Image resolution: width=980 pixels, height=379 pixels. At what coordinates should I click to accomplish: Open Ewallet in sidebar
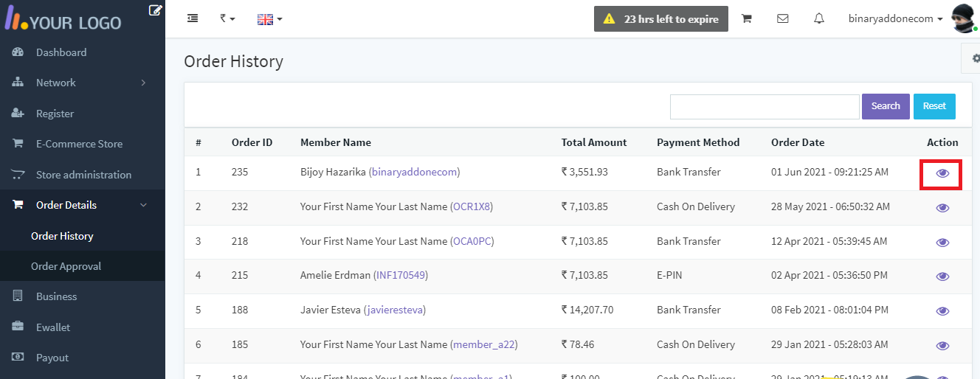(x=53, y=327)
